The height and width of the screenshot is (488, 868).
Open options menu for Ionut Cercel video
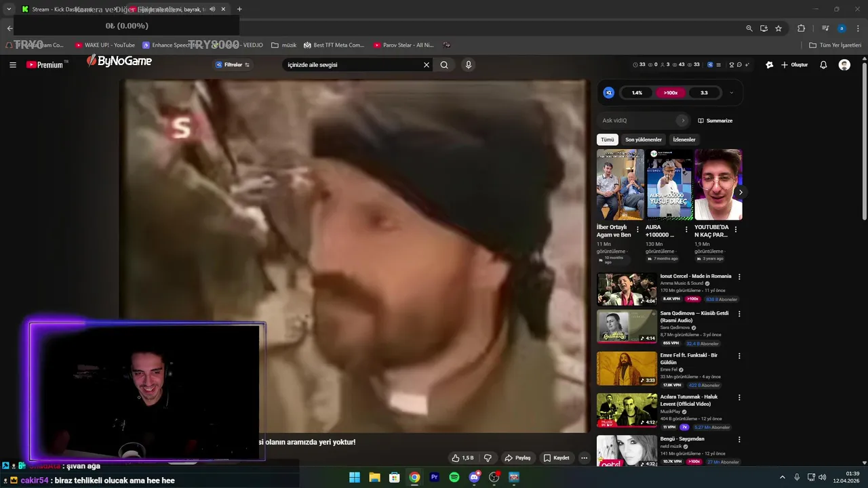739,277
